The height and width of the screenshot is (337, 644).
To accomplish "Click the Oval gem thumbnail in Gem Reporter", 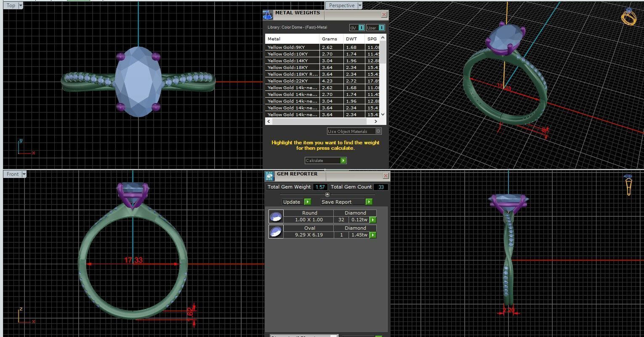I will click(276, 231).
